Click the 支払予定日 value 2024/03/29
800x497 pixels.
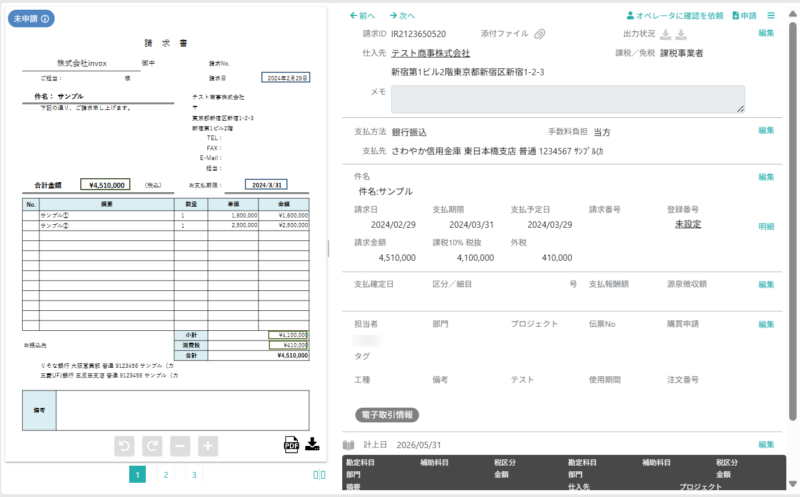(x=549, y=225)
